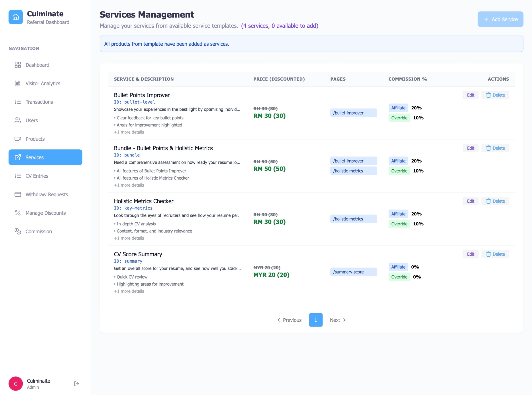Click the Add Service button
Screen dimensions: 532x395
[x=500, y=19]
